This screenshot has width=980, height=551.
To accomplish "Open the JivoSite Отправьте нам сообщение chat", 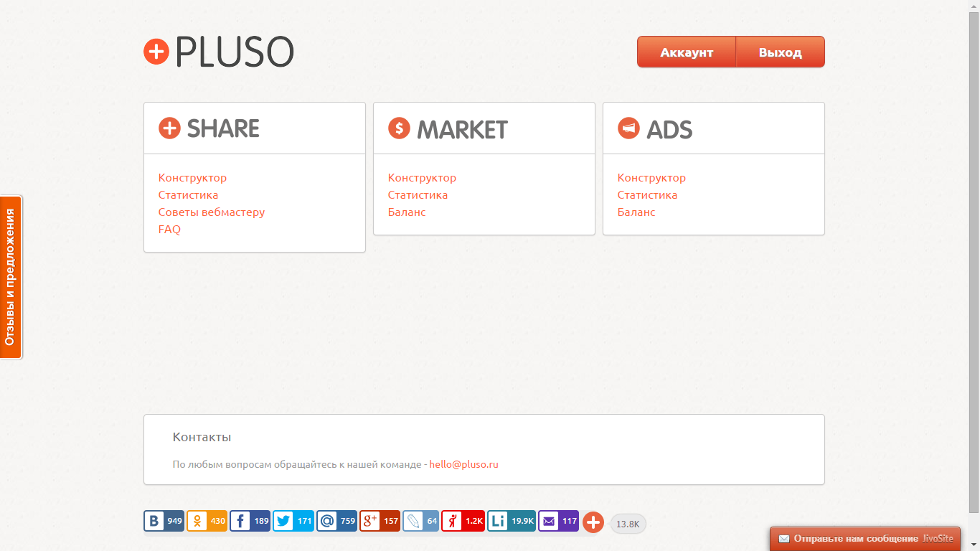I will pyautogui.click(x=865, y=539).
